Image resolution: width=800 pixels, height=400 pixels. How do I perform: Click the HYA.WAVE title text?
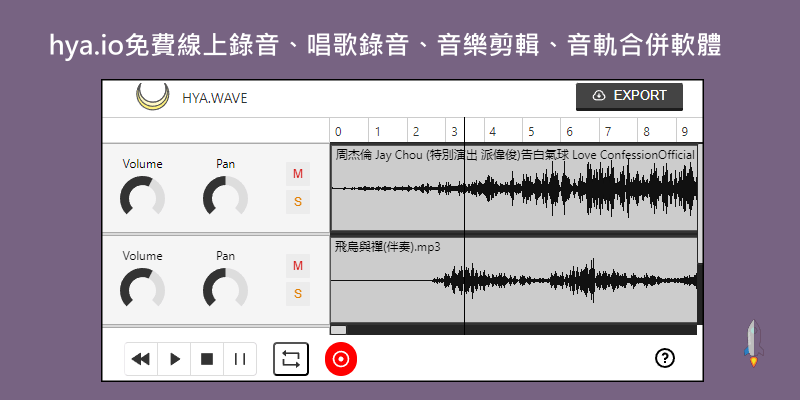[214, 98]
